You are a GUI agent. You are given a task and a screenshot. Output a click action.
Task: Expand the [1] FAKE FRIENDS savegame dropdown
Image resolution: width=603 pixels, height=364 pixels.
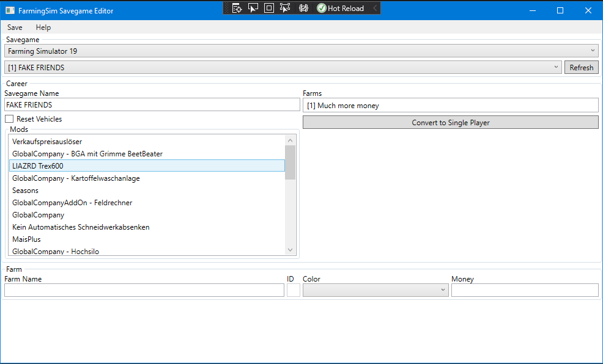click(283, 67)
